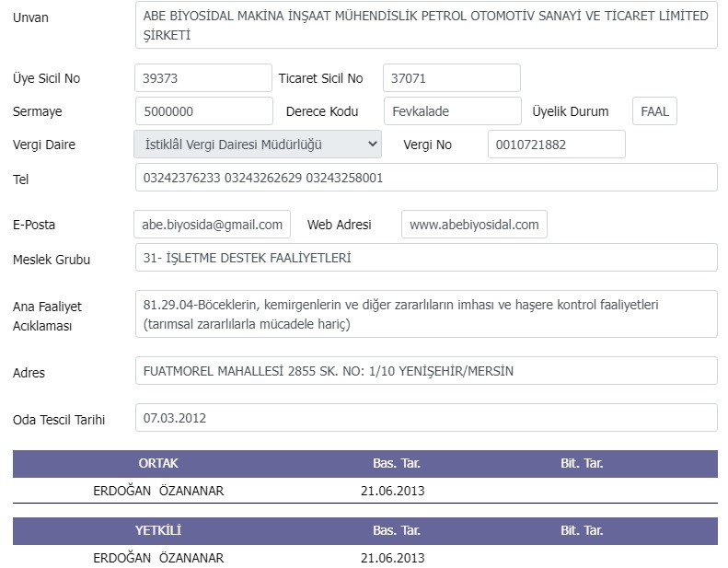
Task: Click the ORTAK table column header
Action: (x=158, y=463)
